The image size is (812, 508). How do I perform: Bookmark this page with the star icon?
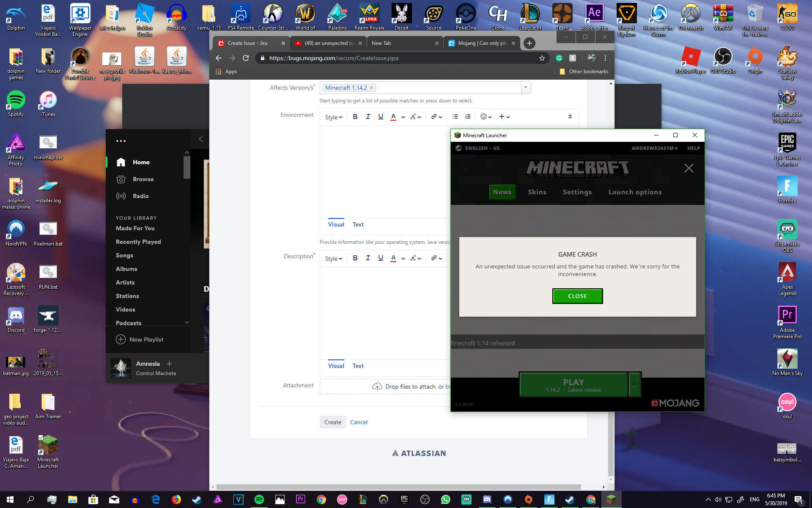[x=542, y=58]
